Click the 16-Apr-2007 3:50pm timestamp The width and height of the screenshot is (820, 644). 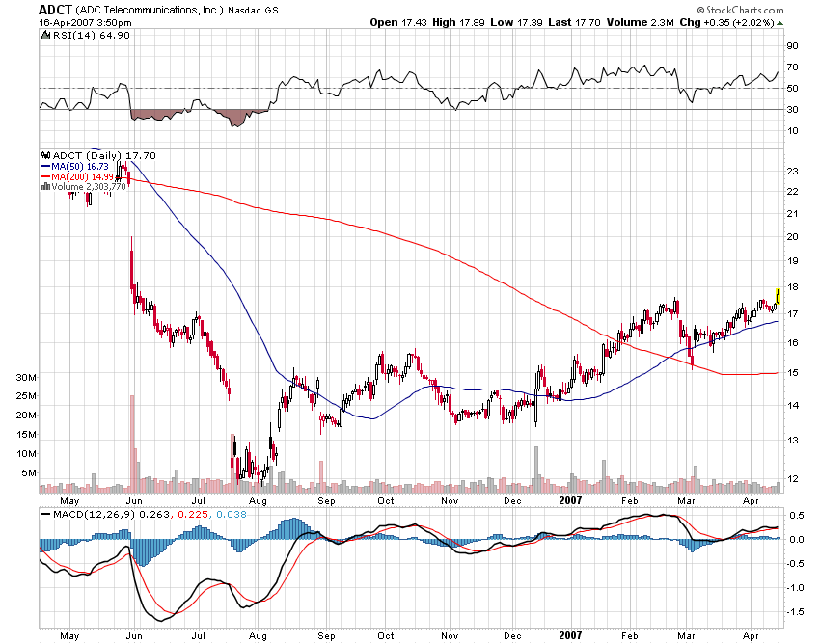pos(85,23)
